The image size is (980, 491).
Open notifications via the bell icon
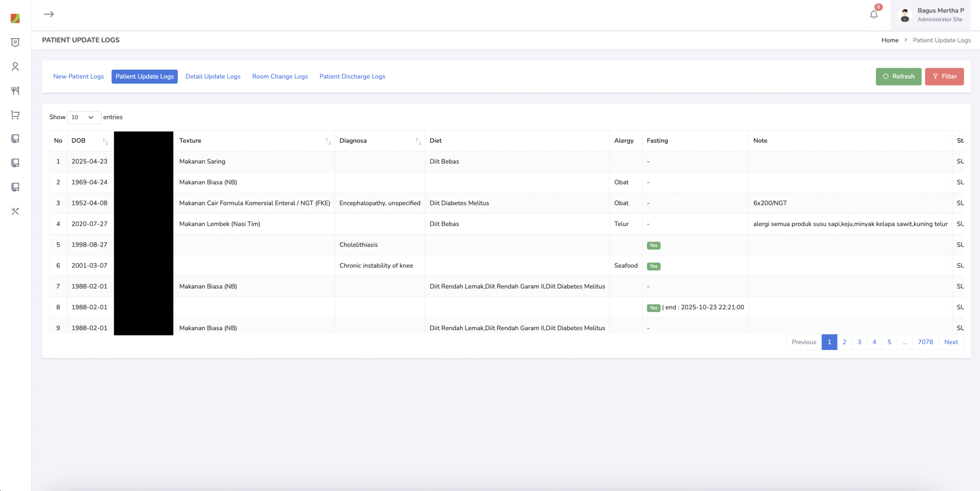874,15
